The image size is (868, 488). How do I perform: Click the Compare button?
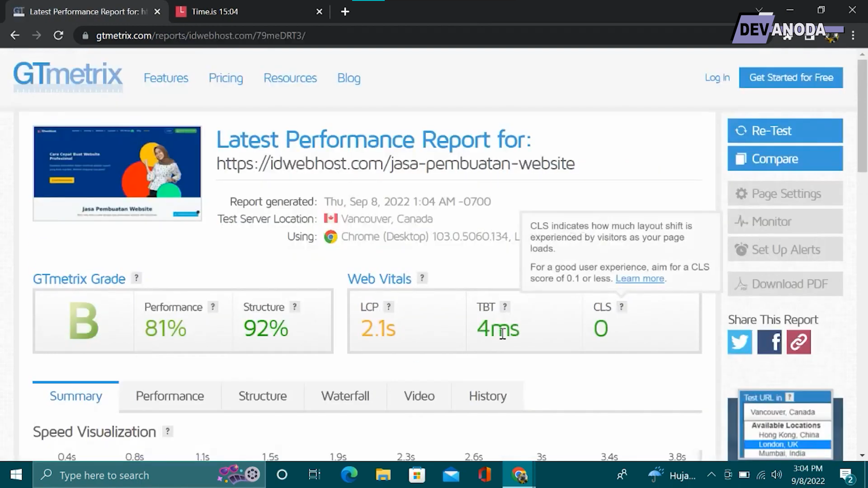[x=785, y=159]
